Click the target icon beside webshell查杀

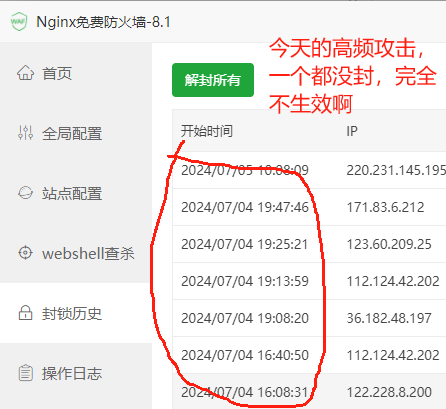coord(25,253)
